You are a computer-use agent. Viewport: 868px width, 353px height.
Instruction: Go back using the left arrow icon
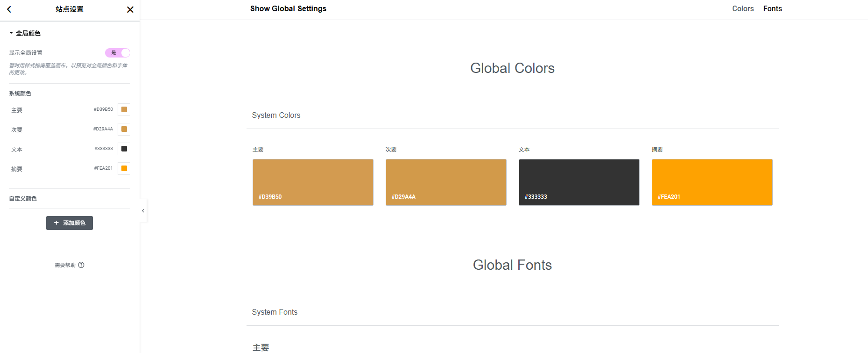9,9
